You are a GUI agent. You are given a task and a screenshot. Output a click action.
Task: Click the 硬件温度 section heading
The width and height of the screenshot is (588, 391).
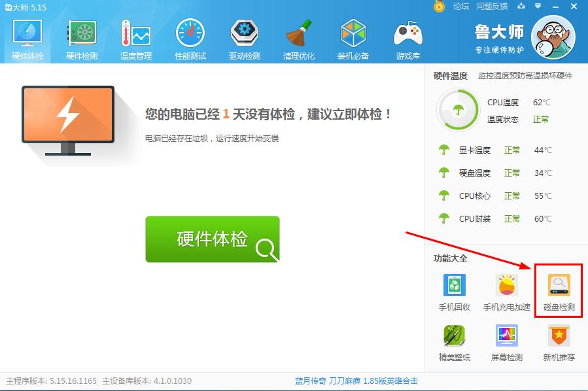click(x=451, y=76)
